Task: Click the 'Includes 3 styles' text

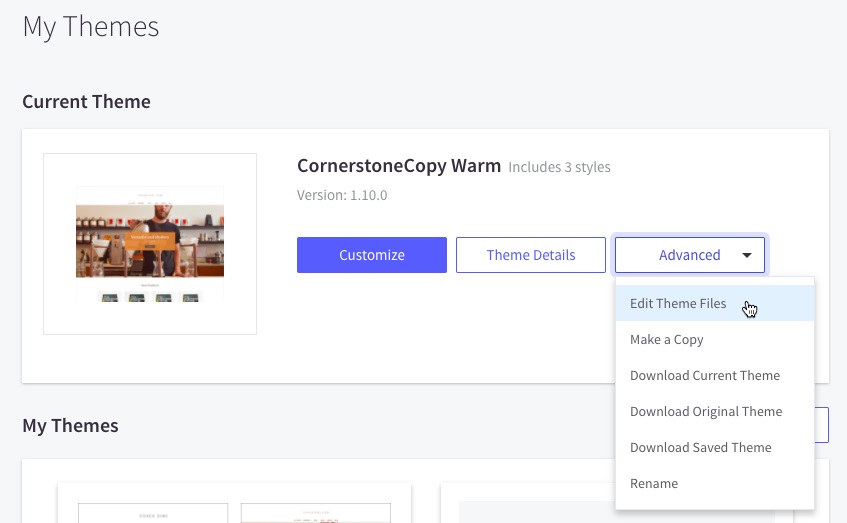Action: pyautogui.click(x=559, y=167)
